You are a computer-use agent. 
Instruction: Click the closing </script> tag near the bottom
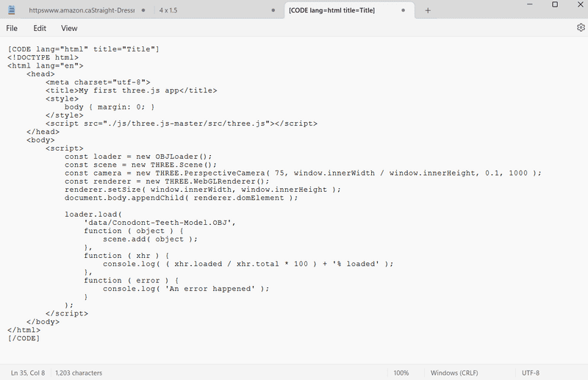click(x=67, y=313)
